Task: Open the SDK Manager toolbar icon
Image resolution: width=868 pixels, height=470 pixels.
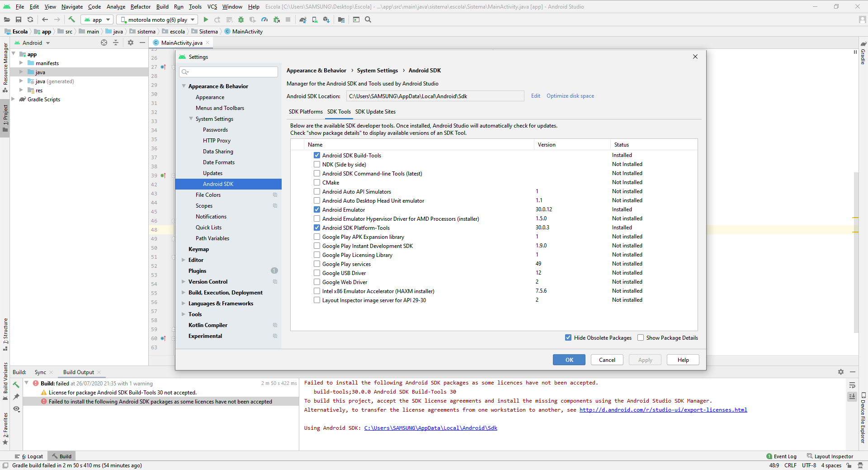Action: (x=326, y=19)
